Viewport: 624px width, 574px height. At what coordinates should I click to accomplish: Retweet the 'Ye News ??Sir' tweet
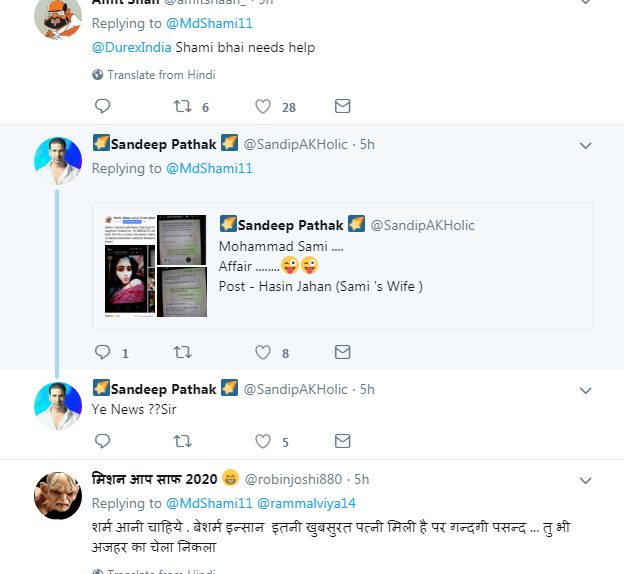[182, 440]
